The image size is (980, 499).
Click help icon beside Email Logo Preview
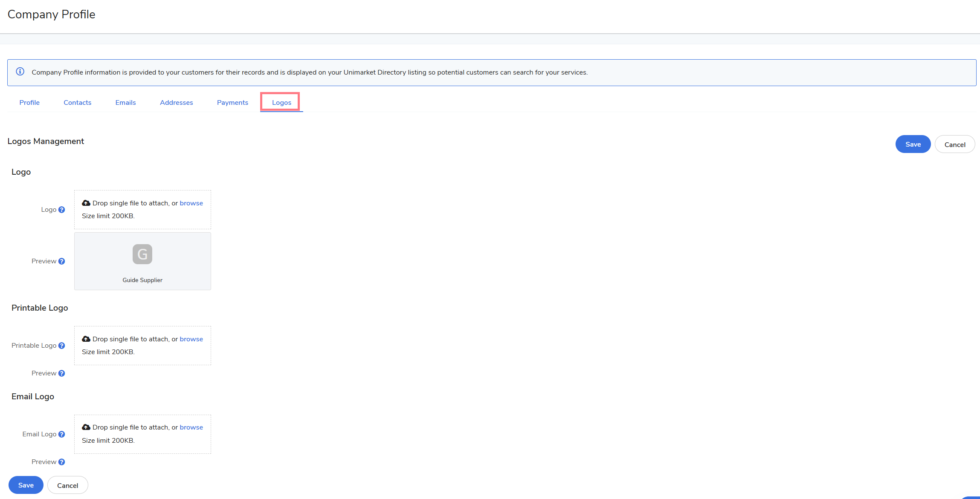click(62, 462)
